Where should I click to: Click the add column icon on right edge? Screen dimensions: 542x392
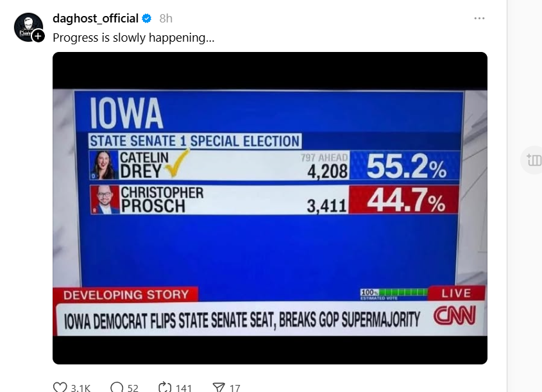coord(534,160)
